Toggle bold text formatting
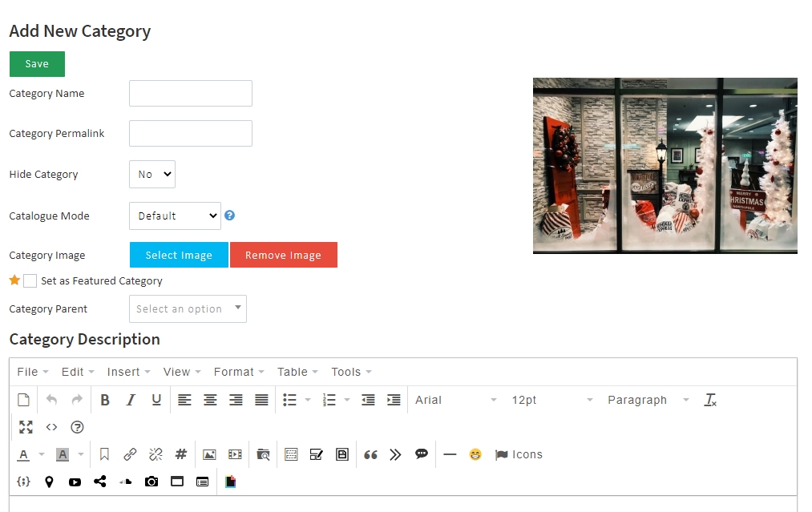This screenshot has height=512, width=812. (105, 400)
